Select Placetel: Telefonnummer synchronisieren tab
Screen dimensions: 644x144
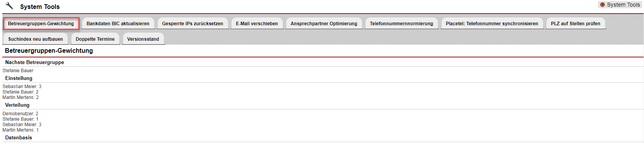coord(492,24)
